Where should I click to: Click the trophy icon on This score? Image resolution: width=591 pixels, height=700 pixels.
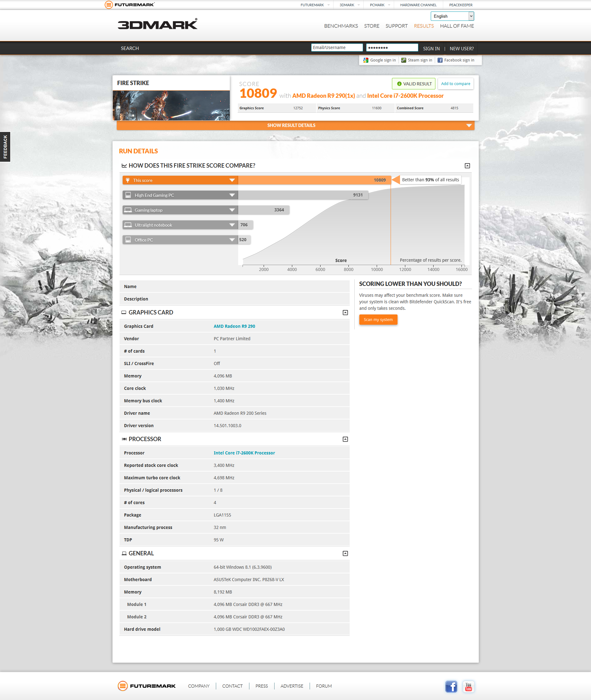[128, 180]
